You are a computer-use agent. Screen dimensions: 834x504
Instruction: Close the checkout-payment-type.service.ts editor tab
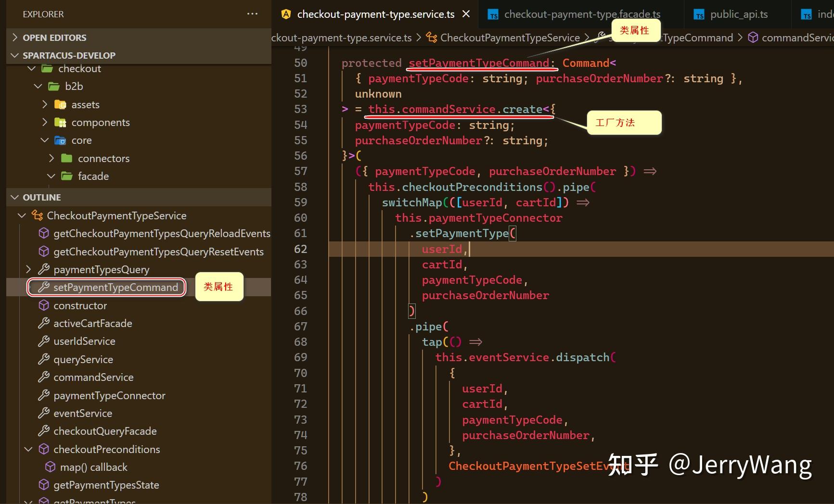(465, 14)
